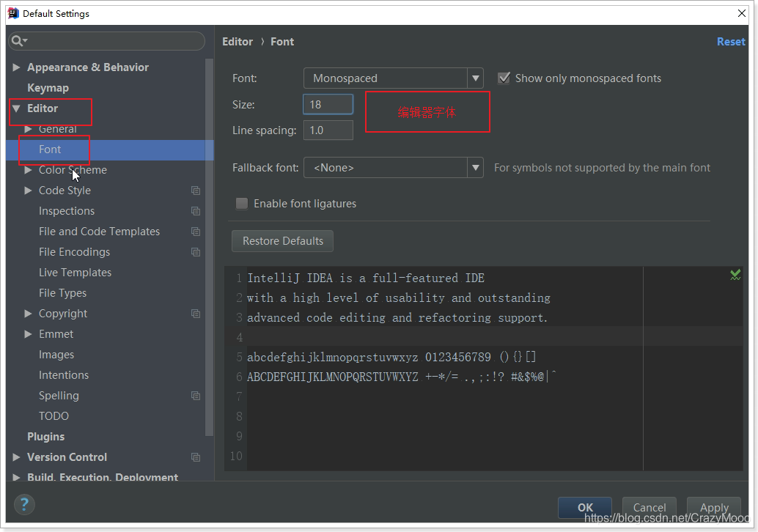Click the Code Style project-level copy icon
The image size is (758, 532).
(x=196, y=191)
